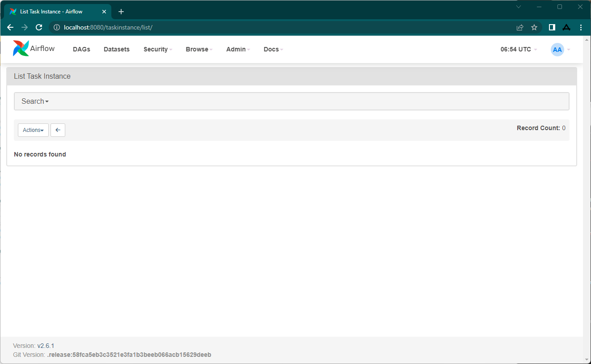Open a new browser tab
This screenshot has height=364, width=591.
click(x=121, y=12)
